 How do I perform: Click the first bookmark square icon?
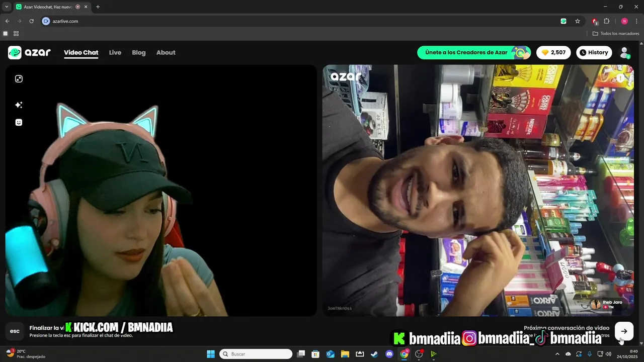(6, 34)
